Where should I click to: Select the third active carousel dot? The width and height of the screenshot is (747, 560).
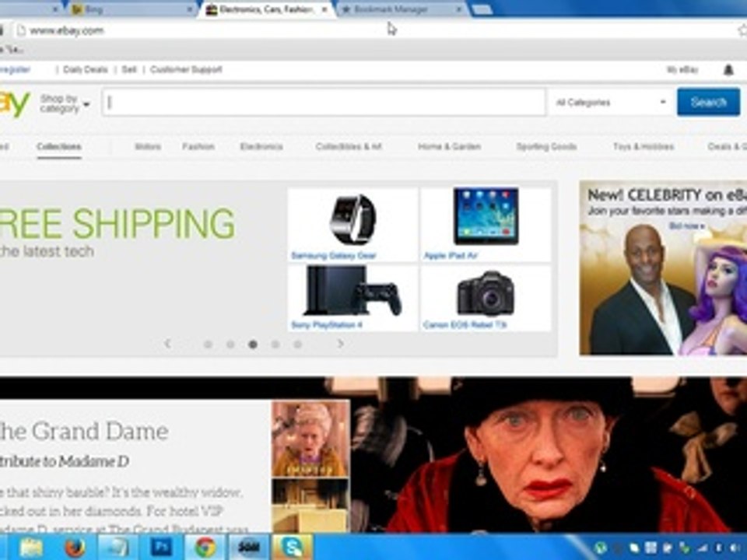253,345
